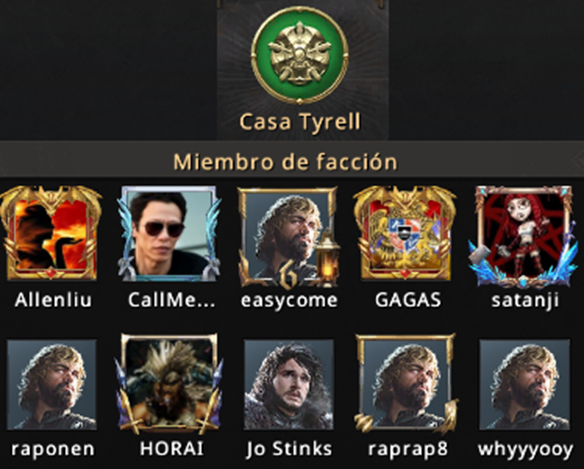Click GAGAS coat of arms avatar
The width and height of the screenshot is (584, 469).
click(x=405, y=234)
